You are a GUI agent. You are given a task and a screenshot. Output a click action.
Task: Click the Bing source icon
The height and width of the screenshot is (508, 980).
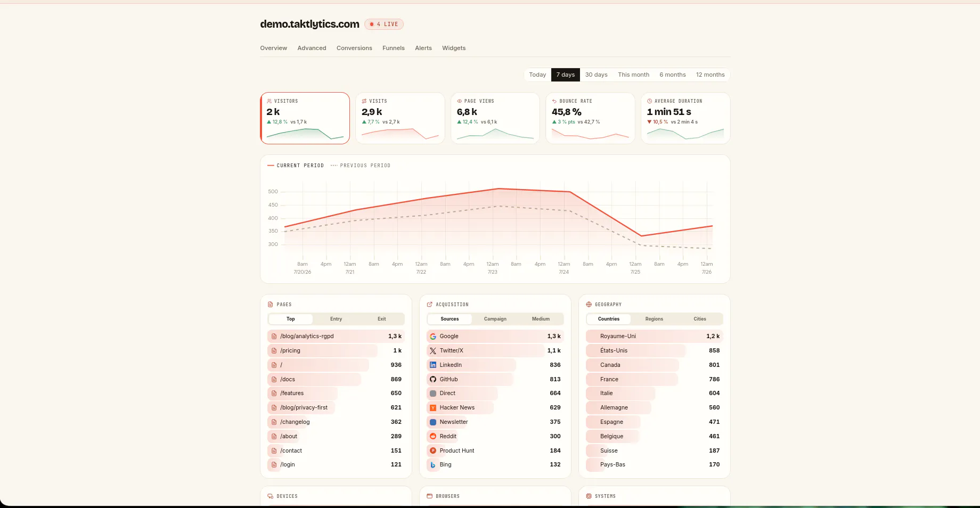[433, 465]
